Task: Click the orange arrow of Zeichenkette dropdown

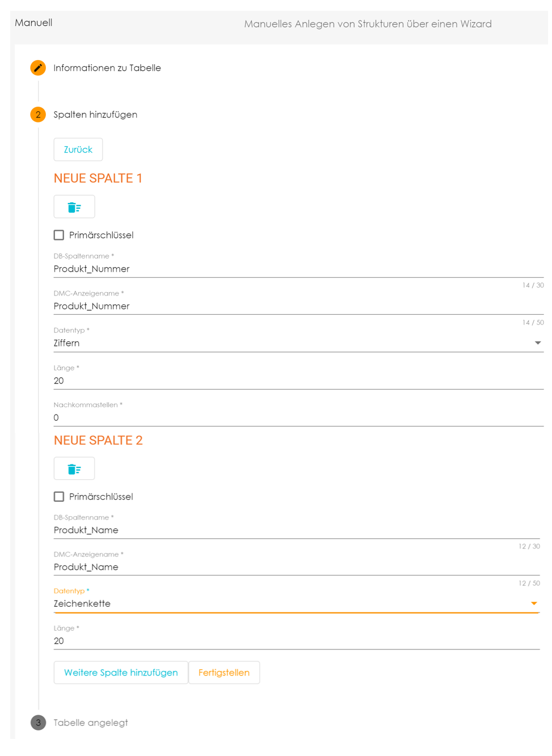Action: [x=534, y=603]
